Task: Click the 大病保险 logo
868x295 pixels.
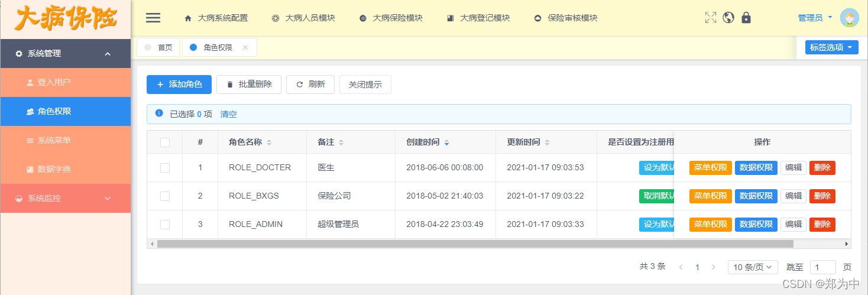Action: point(65,18)
